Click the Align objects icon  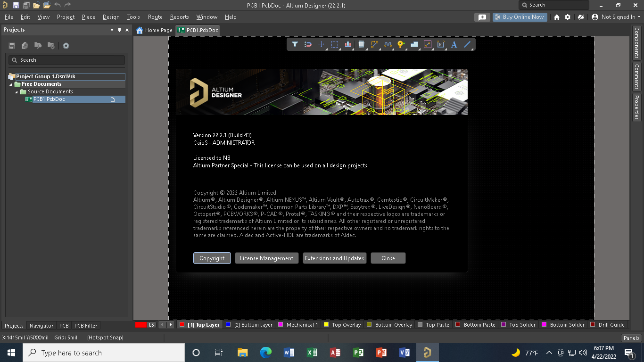(348, 44)
